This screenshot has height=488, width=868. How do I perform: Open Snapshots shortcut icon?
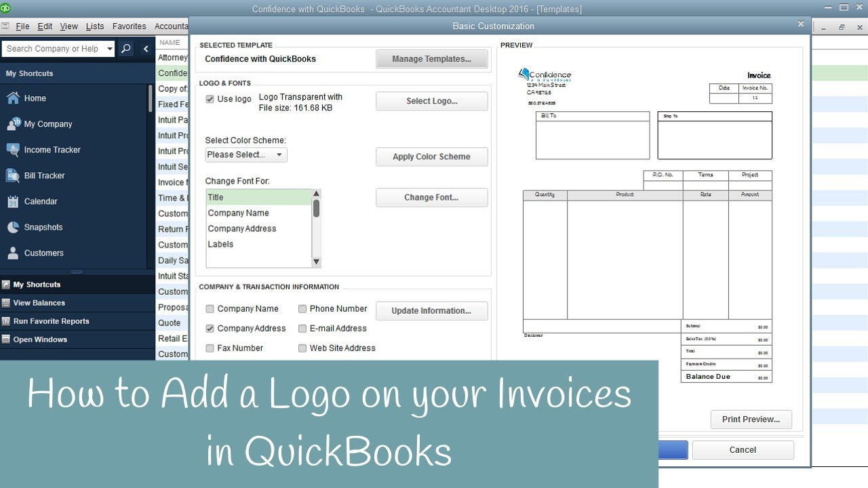click(x=13, y=227)
